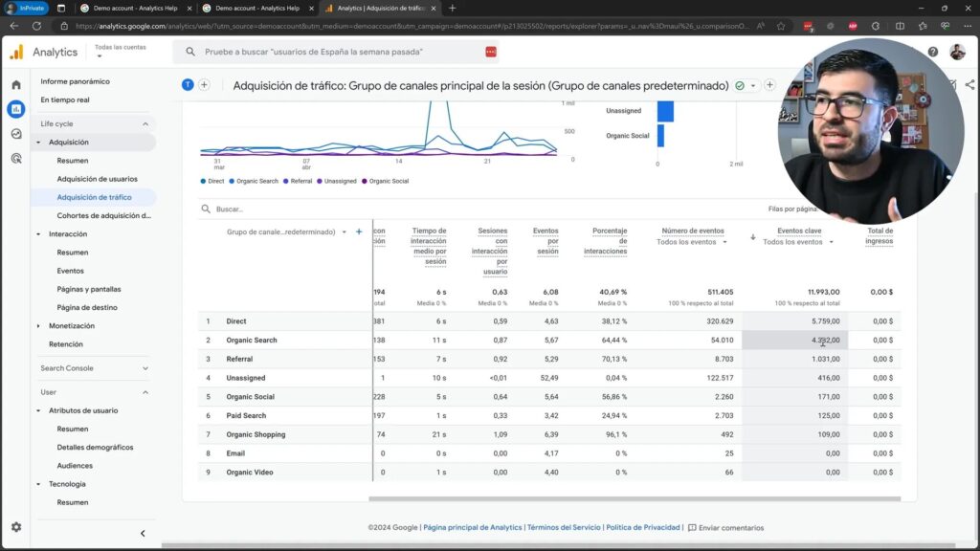Collapse the Life cycle section

145,123
